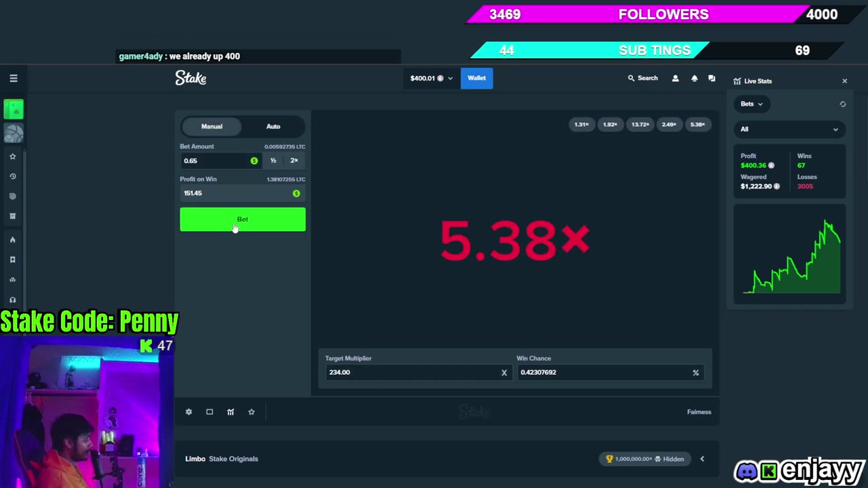Click the Live Stats panel header icon

[737, 81]
